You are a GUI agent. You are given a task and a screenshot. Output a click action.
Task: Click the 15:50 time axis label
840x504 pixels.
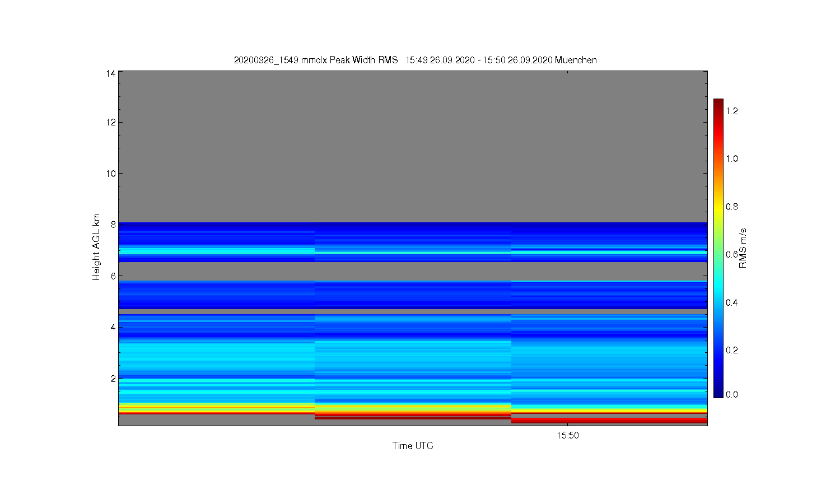click(568, 435)
